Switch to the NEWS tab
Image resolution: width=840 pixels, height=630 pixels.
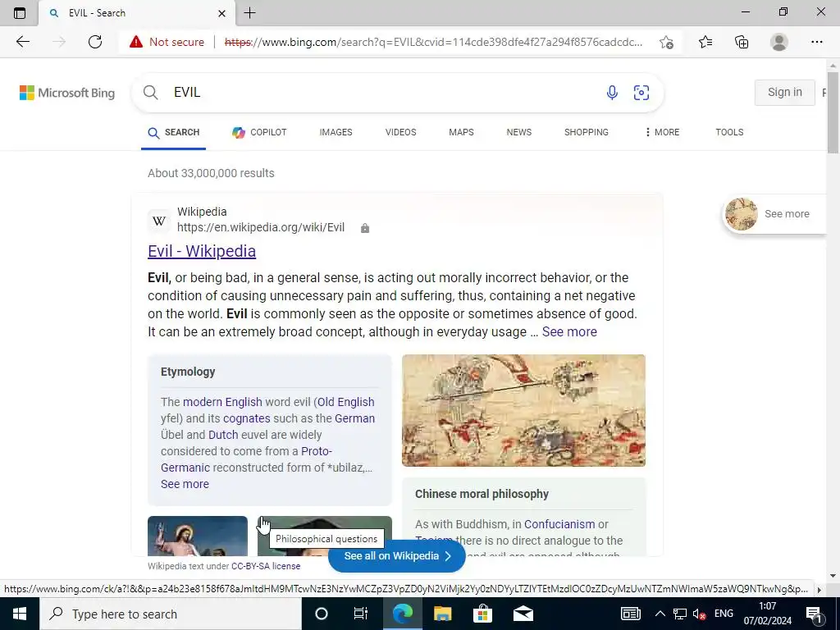tap(519, 132)
